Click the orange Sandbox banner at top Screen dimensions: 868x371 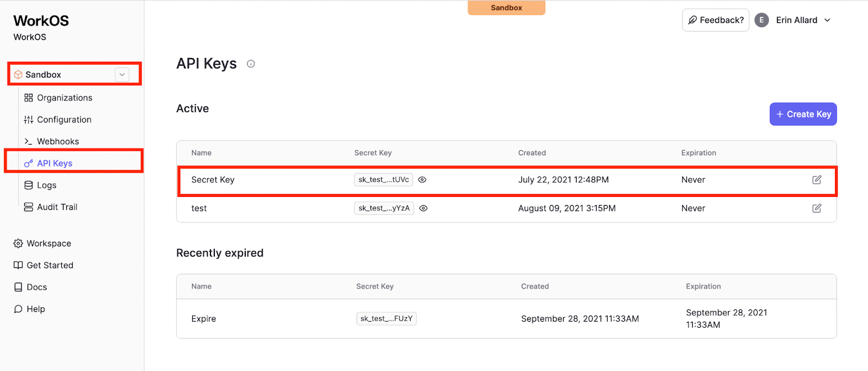506,8
